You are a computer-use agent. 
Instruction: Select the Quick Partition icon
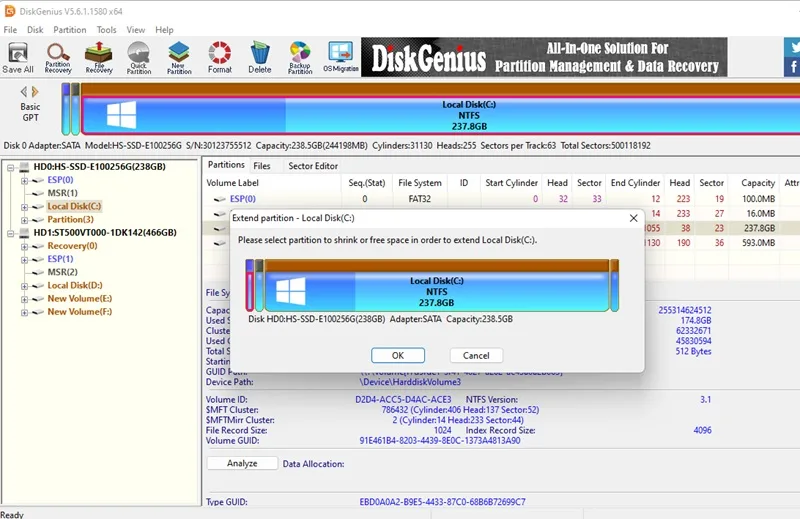pos(139,58)
